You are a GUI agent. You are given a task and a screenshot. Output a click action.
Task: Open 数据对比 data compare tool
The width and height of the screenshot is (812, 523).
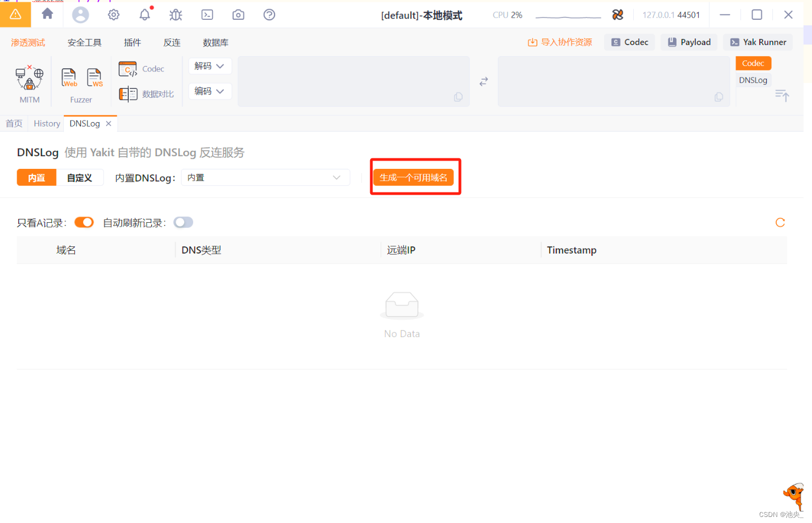[146, 94]
